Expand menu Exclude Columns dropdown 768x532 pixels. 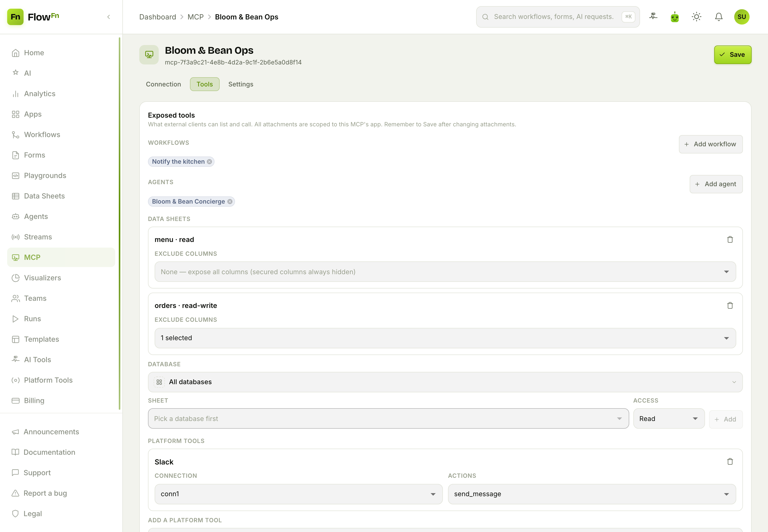point(445,272)
